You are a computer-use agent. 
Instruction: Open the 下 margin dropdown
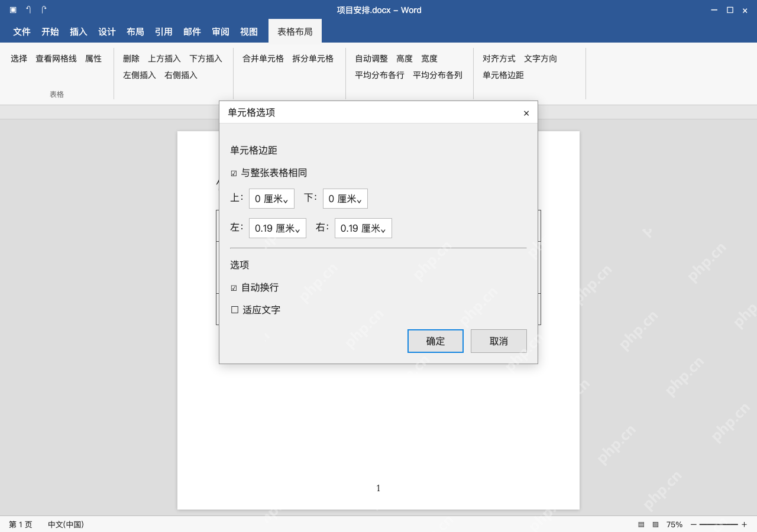pos(345,199)
